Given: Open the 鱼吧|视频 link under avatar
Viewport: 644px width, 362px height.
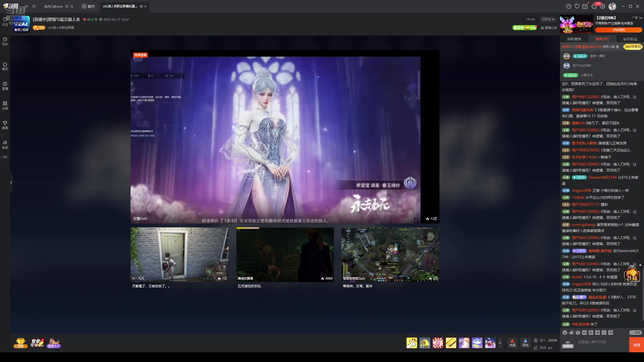Looking at the screenshot, I should (x=21, y=30).
